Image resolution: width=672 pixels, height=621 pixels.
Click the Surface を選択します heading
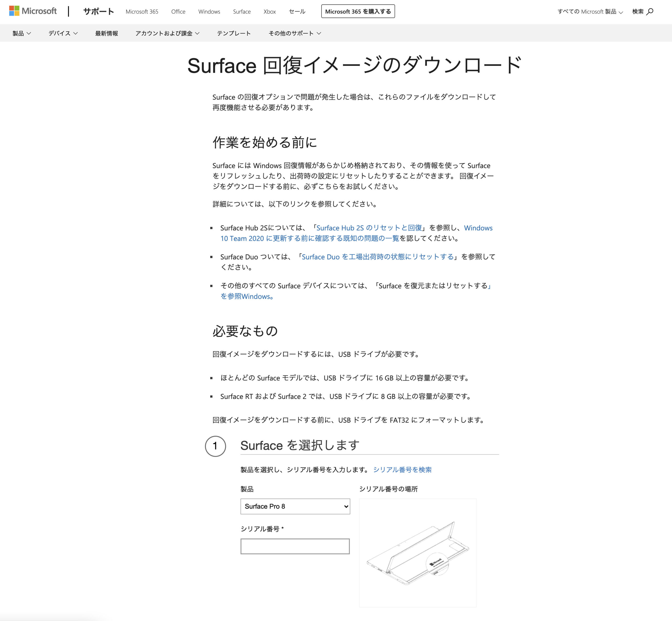(300, 445)
